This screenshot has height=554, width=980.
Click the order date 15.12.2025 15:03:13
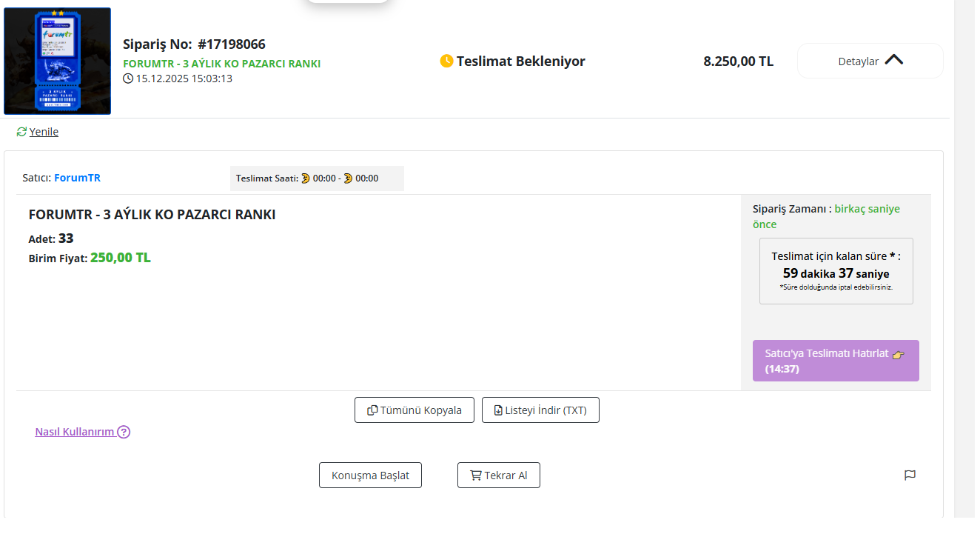pos(184,79)
